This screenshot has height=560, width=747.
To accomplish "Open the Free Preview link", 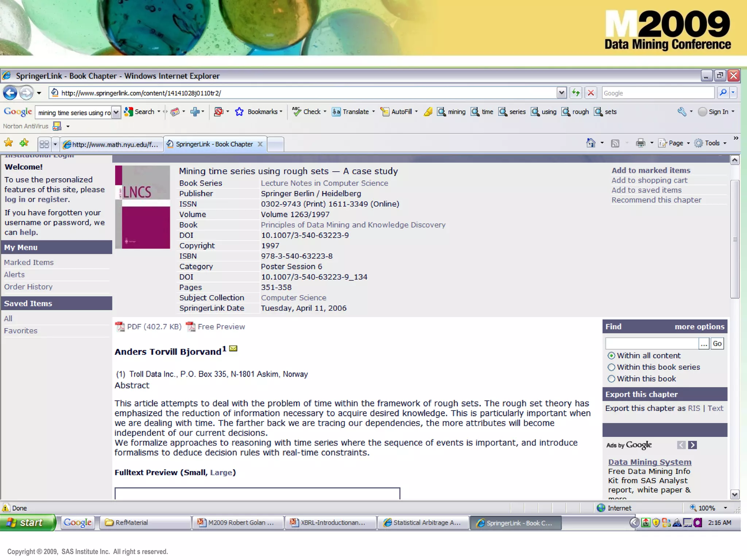I will point(221,327).
